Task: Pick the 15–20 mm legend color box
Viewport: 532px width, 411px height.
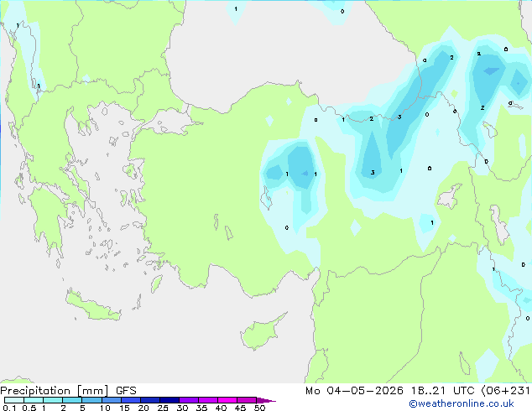Action: point(131,400)
